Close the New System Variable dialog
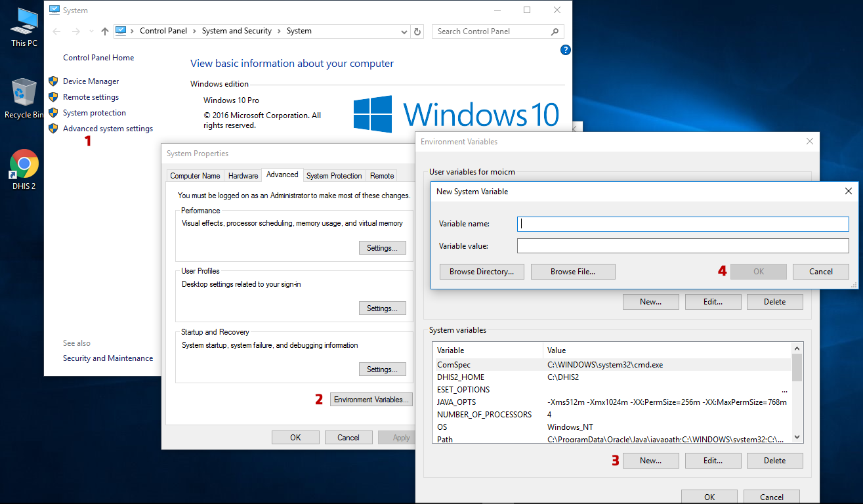The width and height of the screenshot is (863, 504). [848, 191]
